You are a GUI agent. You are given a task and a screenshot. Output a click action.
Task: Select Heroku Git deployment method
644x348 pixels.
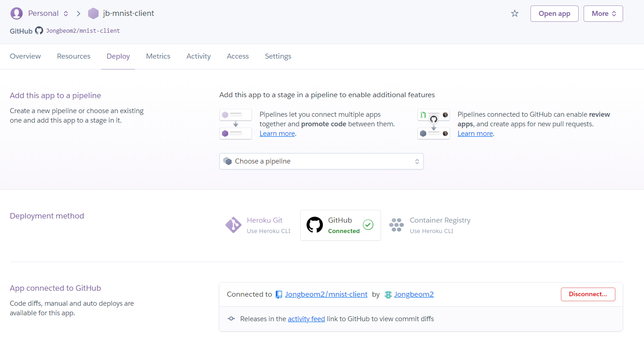click(x=258, y=225)
